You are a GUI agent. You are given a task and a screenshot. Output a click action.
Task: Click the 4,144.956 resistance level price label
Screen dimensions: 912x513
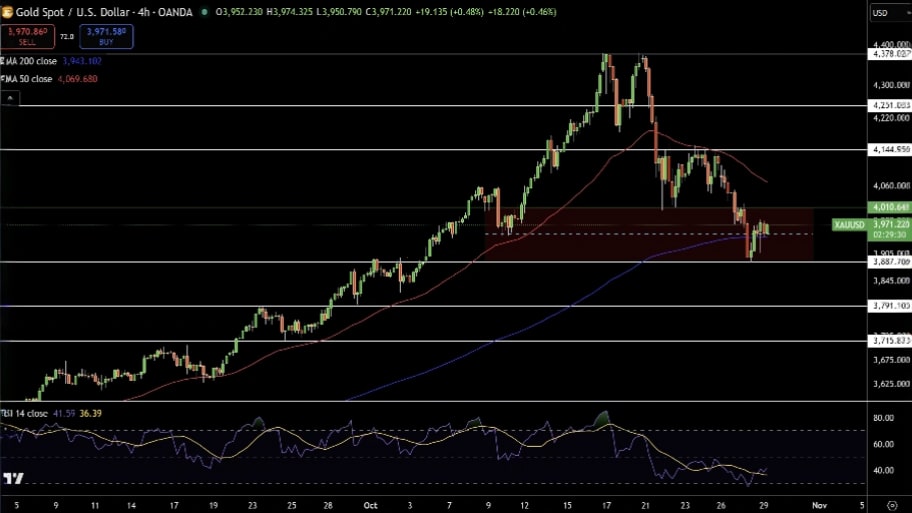889,149
